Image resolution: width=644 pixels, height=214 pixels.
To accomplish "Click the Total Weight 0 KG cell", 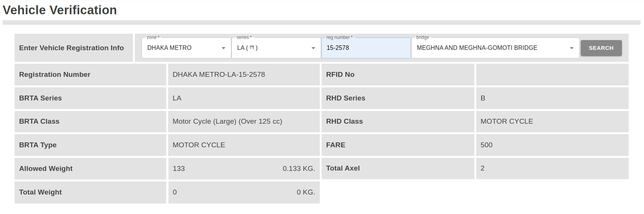I will tap(244, 192).
